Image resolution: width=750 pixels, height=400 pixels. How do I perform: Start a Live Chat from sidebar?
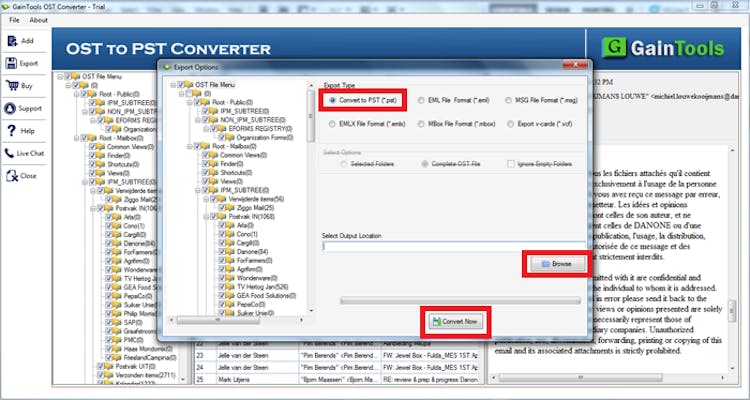(12, 153)
